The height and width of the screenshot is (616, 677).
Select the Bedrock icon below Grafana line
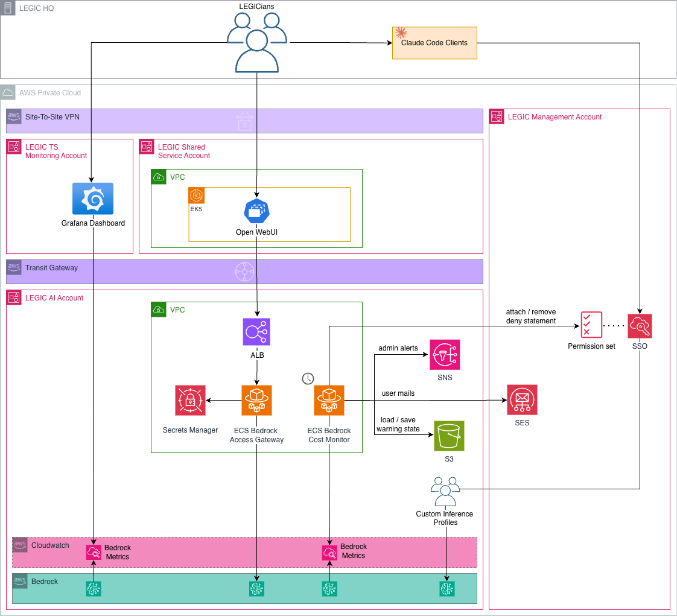[94, 589]
